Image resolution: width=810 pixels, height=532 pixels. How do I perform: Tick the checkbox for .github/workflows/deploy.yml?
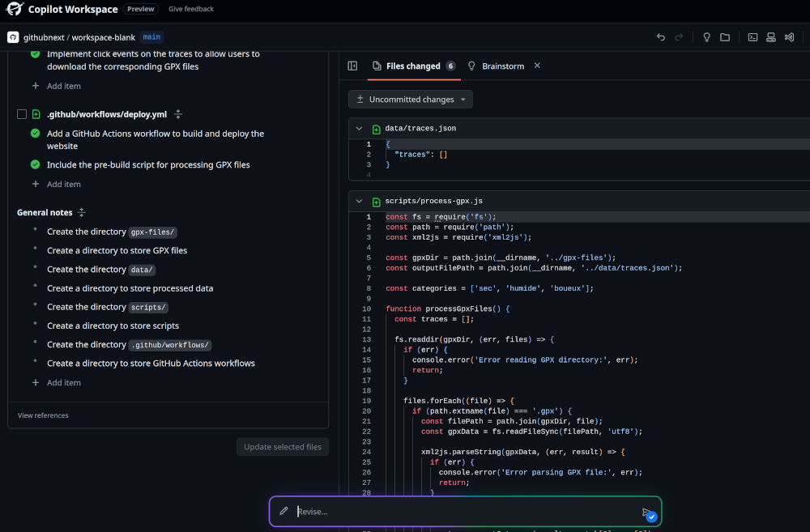[22, 114]
